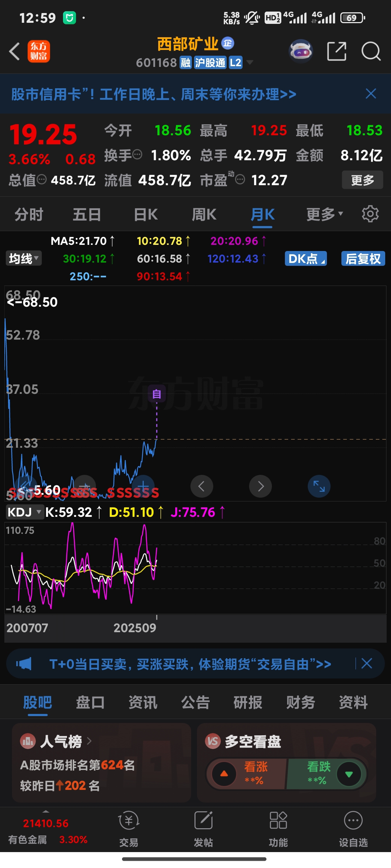Image resolution: width=391 pixels, height=868 pixels.
Task: Open the 财务 tab
Action: click(300, 702)
